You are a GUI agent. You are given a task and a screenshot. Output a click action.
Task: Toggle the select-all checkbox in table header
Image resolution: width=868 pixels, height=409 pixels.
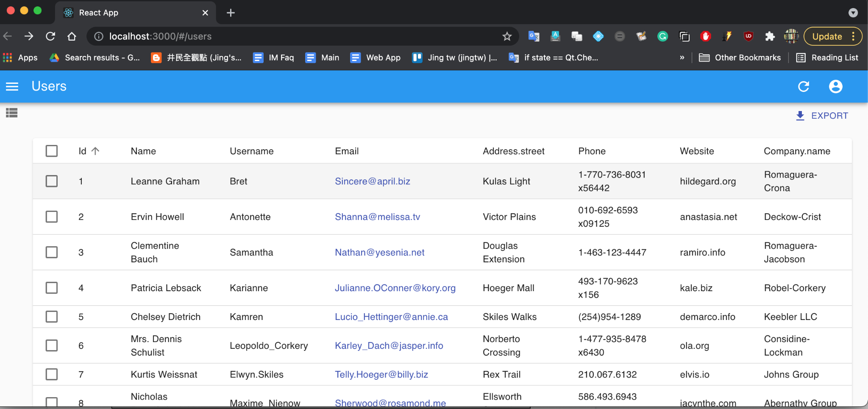(x=52, y=151)
